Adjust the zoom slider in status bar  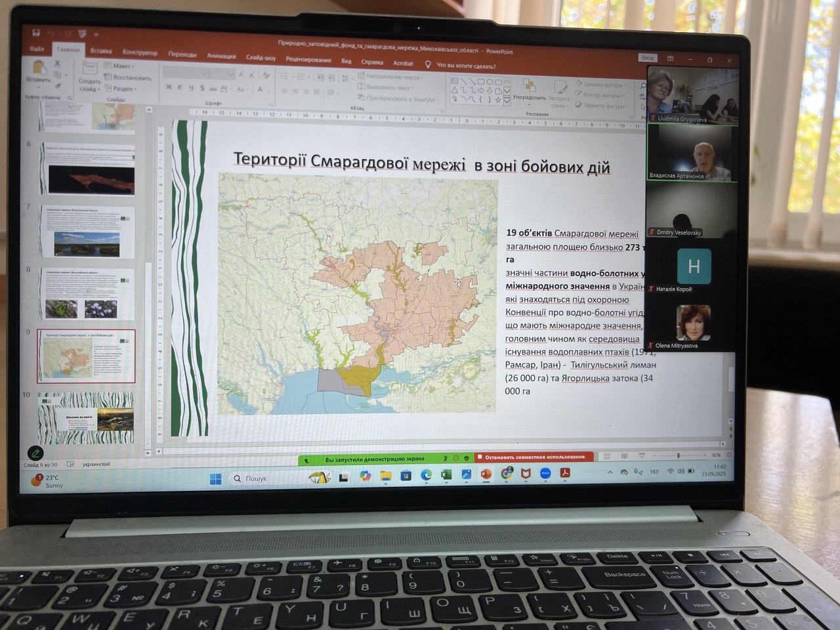click(x=678, y=455)
